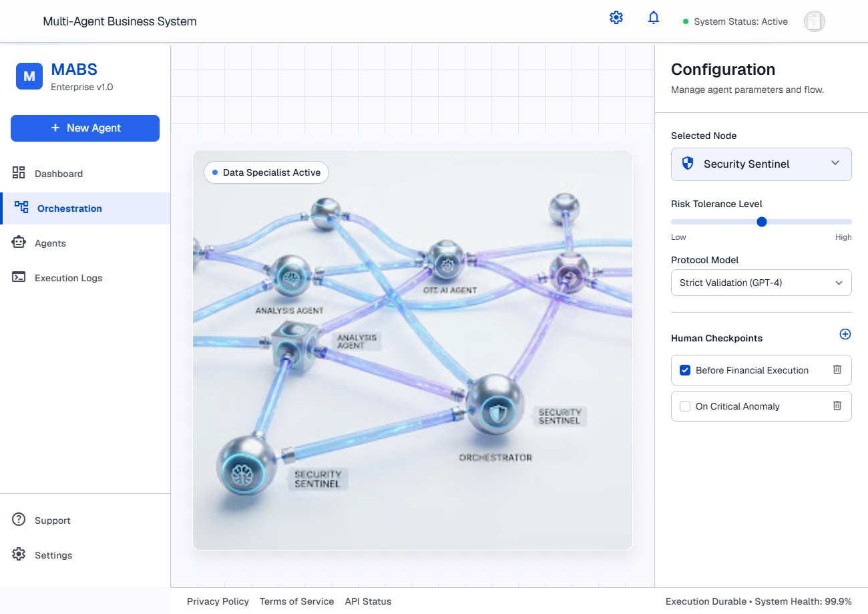The width and height of the screenshot is (868, 614).
Task: Click the Human Checkpoints heading
Action: coord(716,338)
